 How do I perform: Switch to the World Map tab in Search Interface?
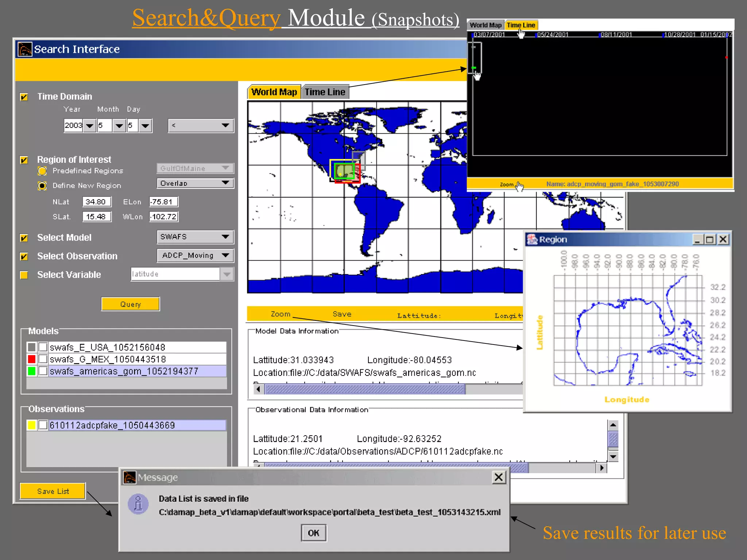[274, 92]
